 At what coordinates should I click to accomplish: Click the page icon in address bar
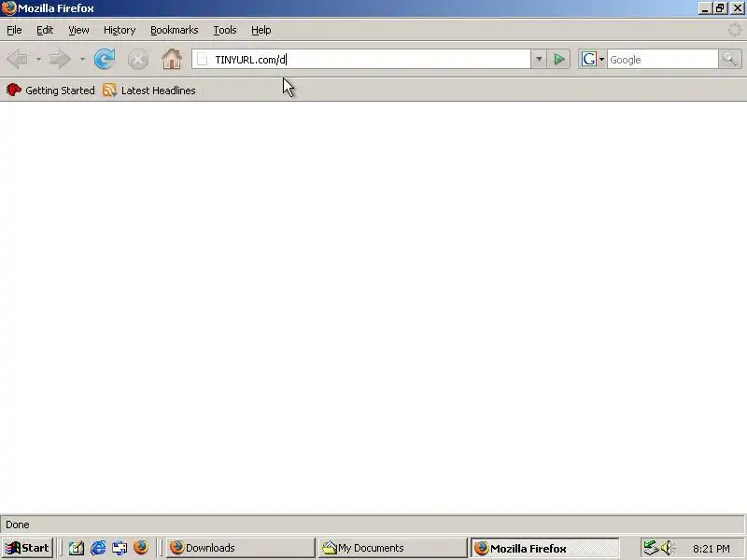[x=202, y=60]
